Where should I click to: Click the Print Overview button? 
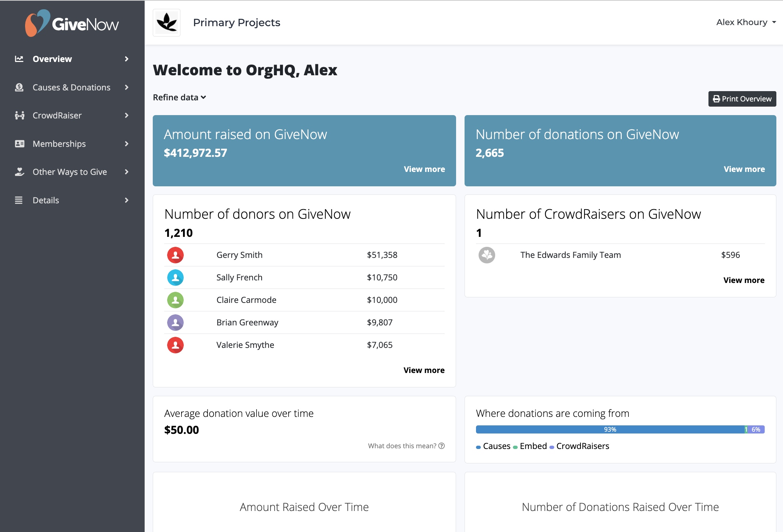point(742,99)
